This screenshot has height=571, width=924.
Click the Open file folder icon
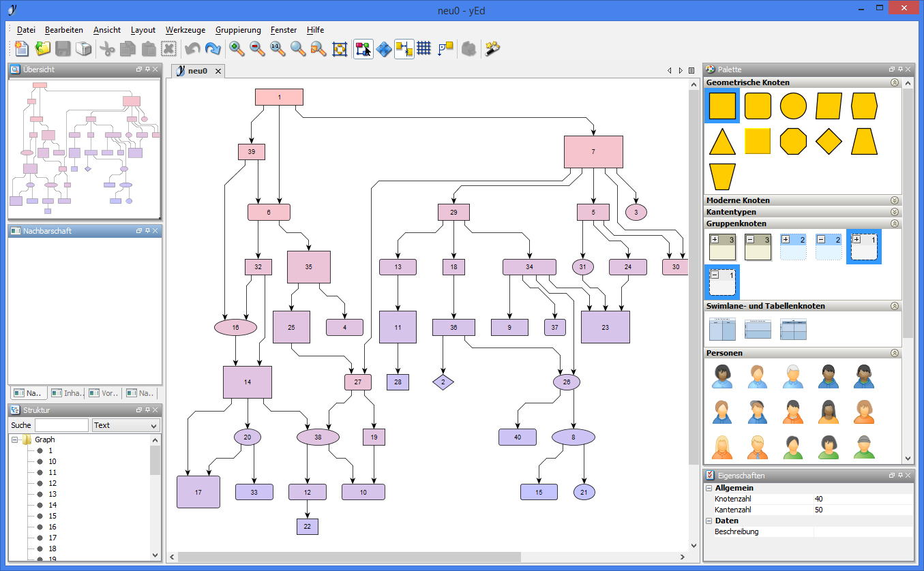click(43, 48)
